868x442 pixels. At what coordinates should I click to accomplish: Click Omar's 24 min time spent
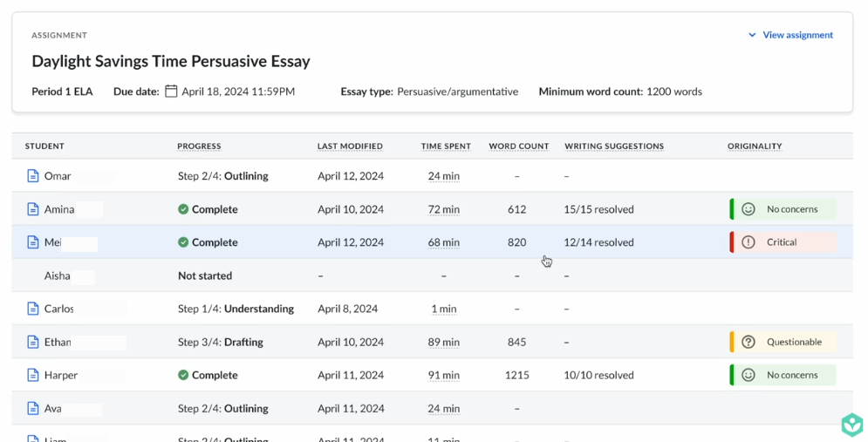[443, 176]
